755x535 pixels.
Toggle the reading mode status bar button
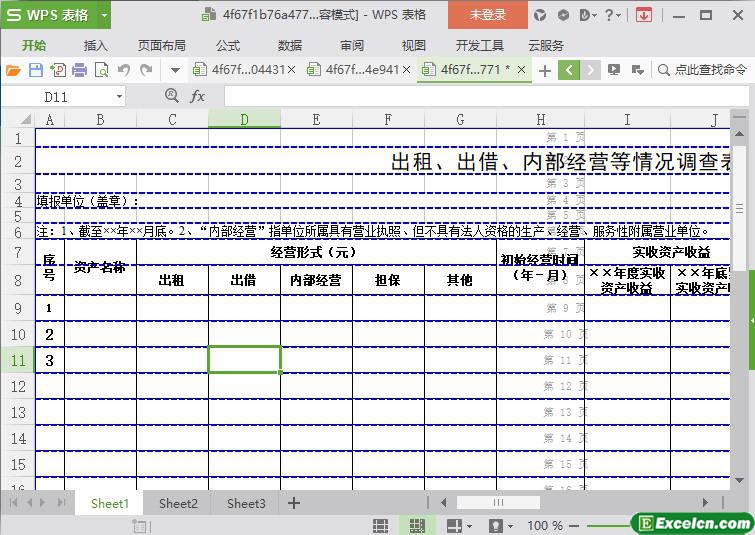point(453,525)
